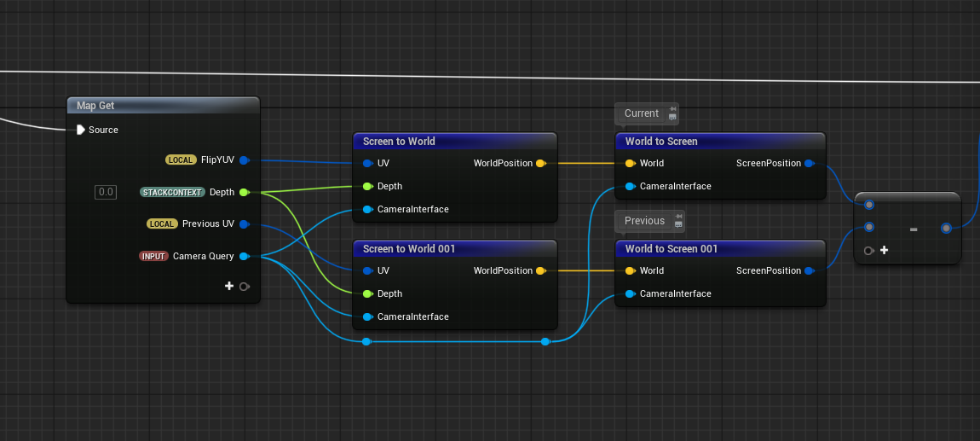The image size is (980, 441).
Task: Toggle the Previous comment bubble pin icon
Action: click(x=679, y=217)
